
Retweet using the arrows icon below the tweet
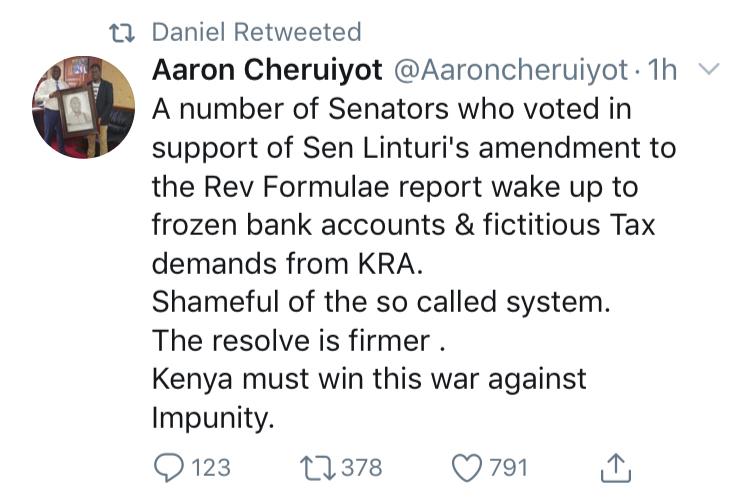(316, 467)
